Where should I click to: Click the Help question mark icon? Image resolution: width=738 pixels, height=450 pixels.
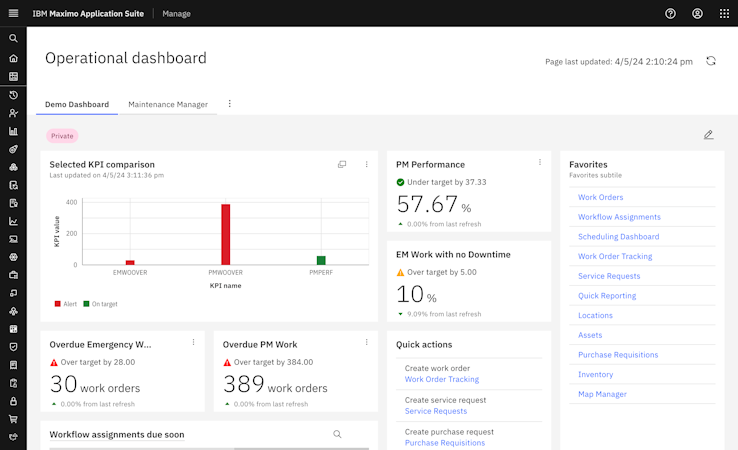[x=670, y=13]
